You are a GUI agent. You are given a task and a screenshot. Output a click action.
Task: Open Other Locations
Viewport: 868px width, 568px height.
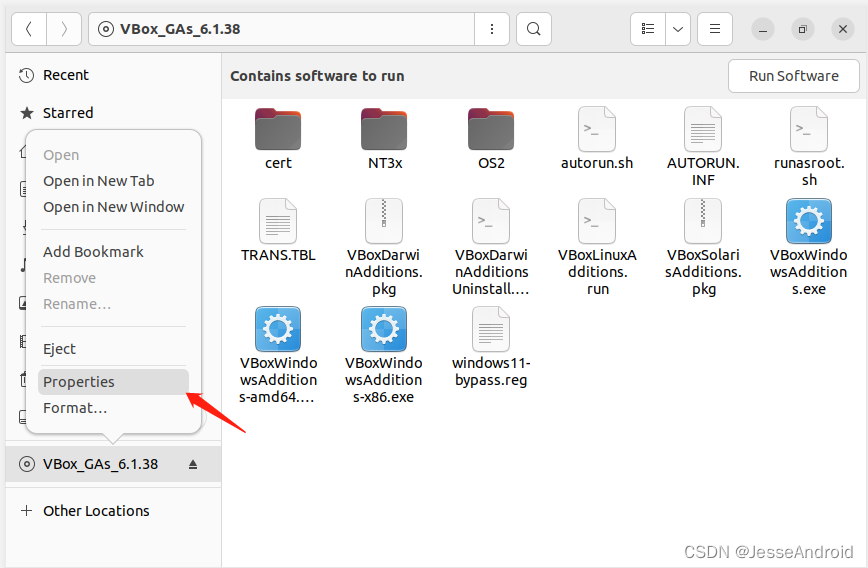113,510
